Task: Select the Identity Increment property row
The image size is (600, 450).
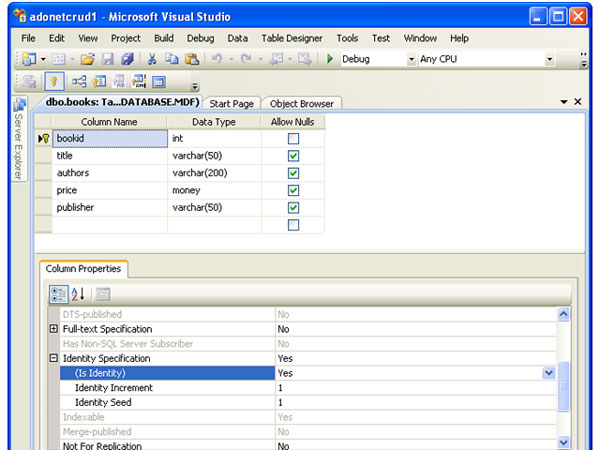Action: [x=308, y=388]
